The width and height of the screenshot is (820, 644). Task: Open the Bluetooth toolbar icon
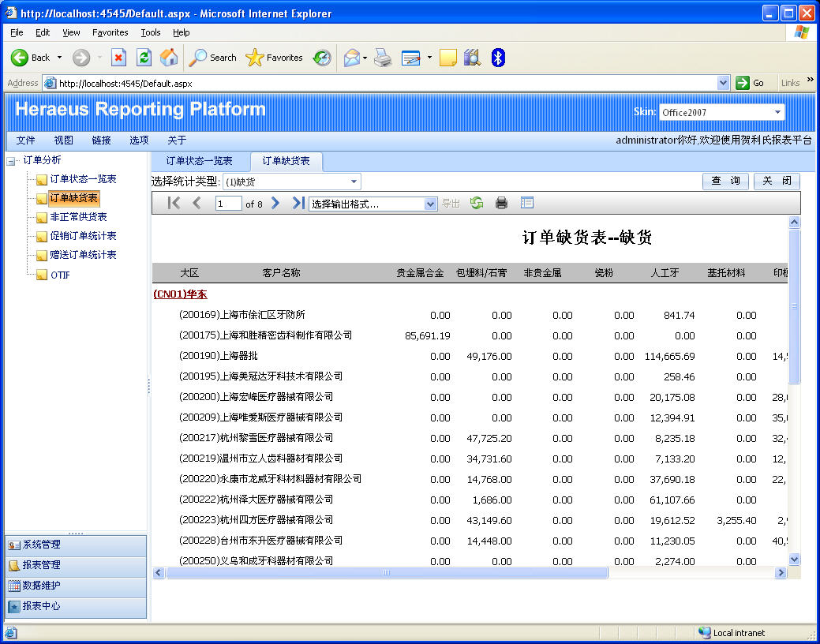coord(498,58)
